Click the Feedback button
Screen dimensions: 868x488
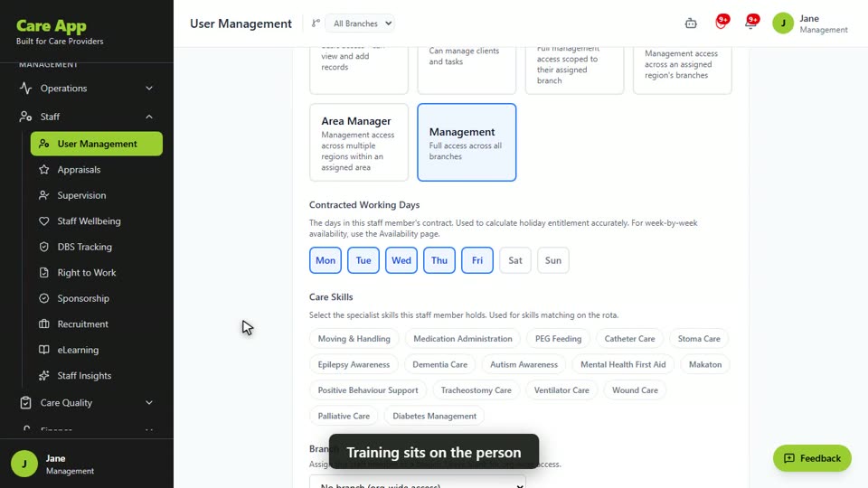812,458
